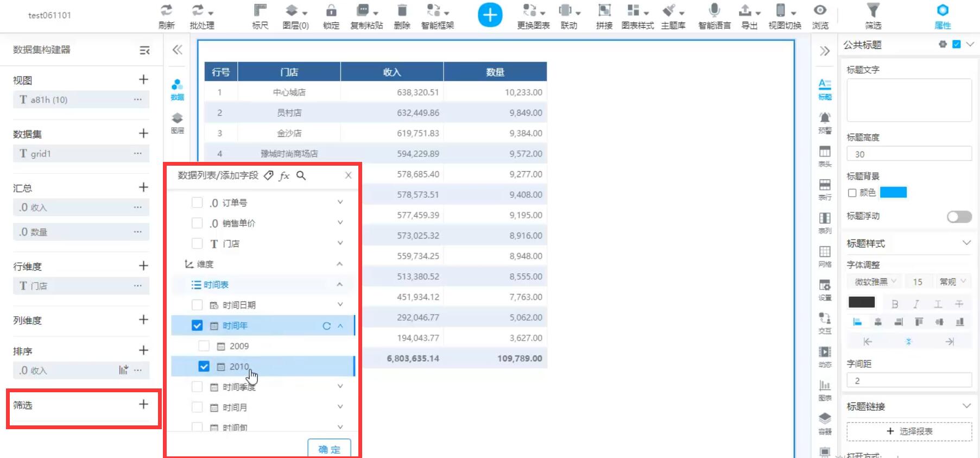980x458 pixels.
Task: Open the 图层 side tab
Action: click(178, 122)
